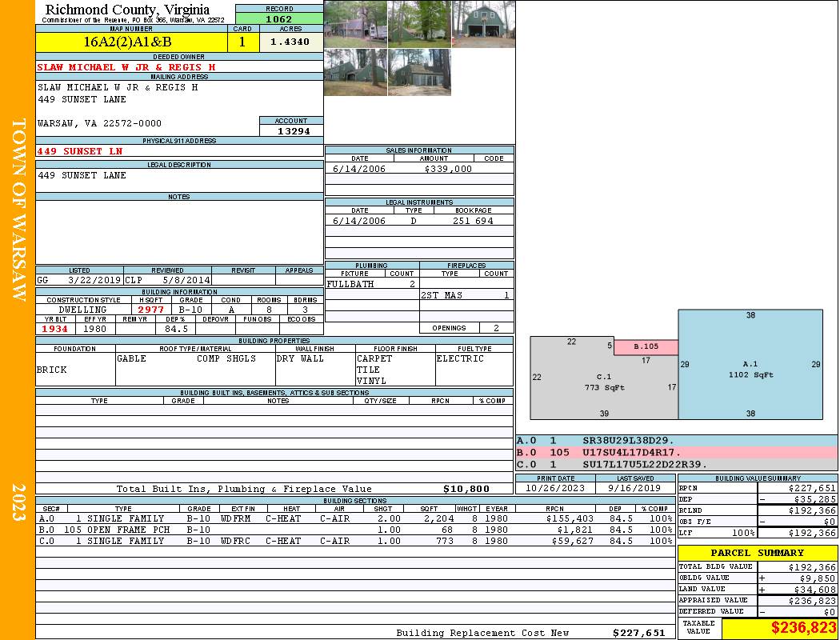
Task: Select fuel type ELECTRIC
Action: coord(460,358)
